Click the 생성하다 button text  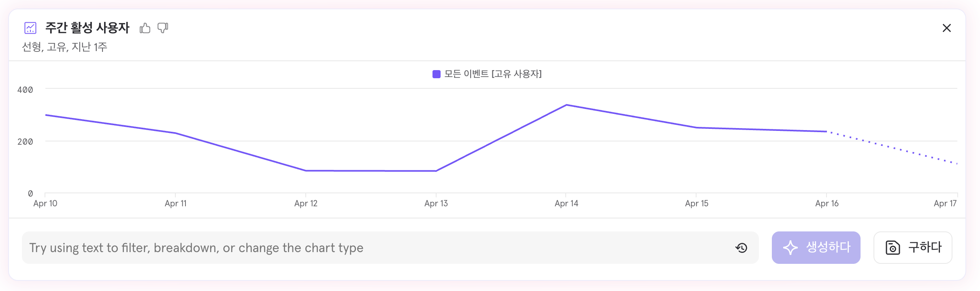[x=828, y=247]
